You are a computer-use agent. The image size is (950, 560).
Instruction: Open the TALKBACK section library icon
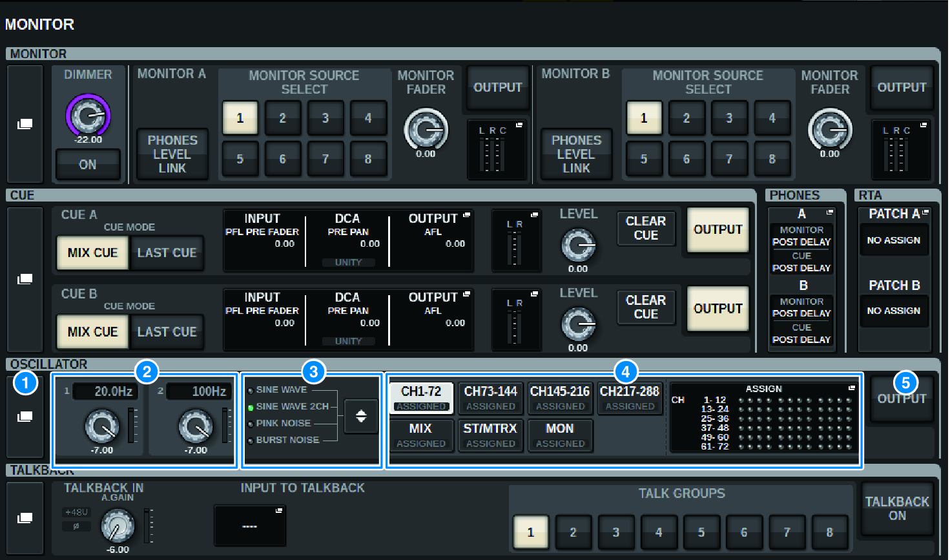[25, 519]
